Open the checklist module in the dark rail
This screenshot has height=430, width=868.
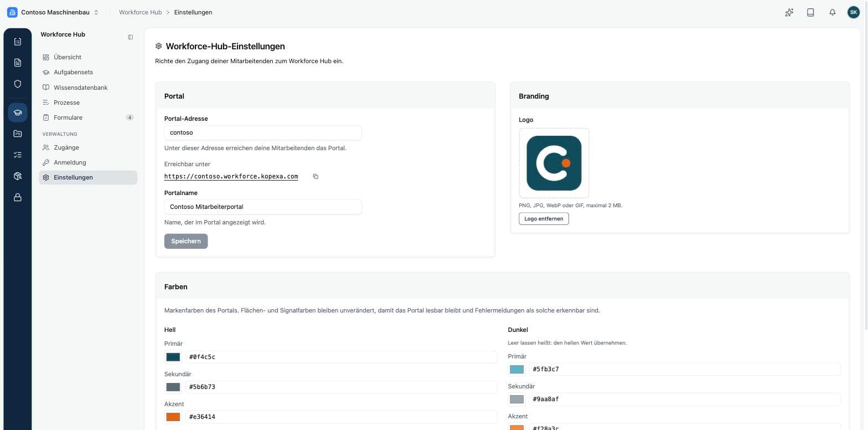[18, 155]
